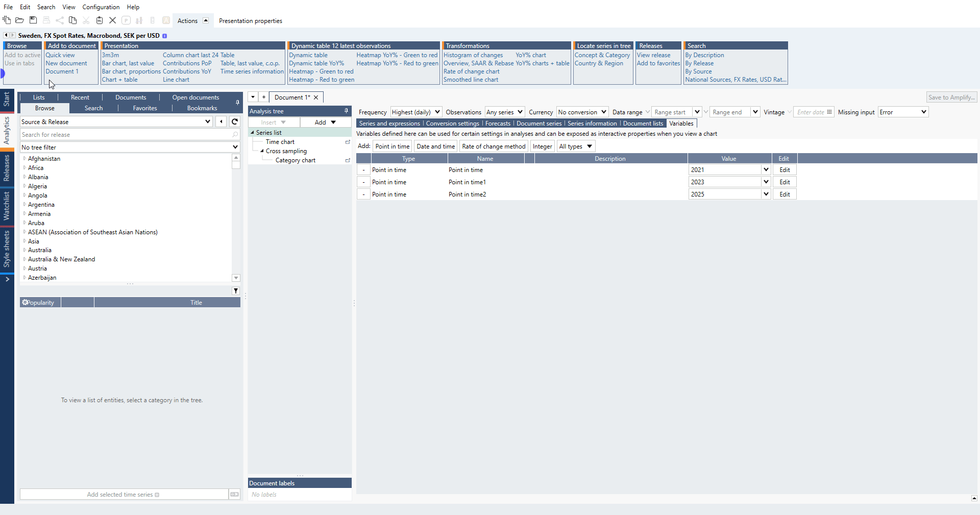The height and width of the screenshot is (515, 980).
Task: Open the Missing input Error dropdown
Action: (923, 112)
